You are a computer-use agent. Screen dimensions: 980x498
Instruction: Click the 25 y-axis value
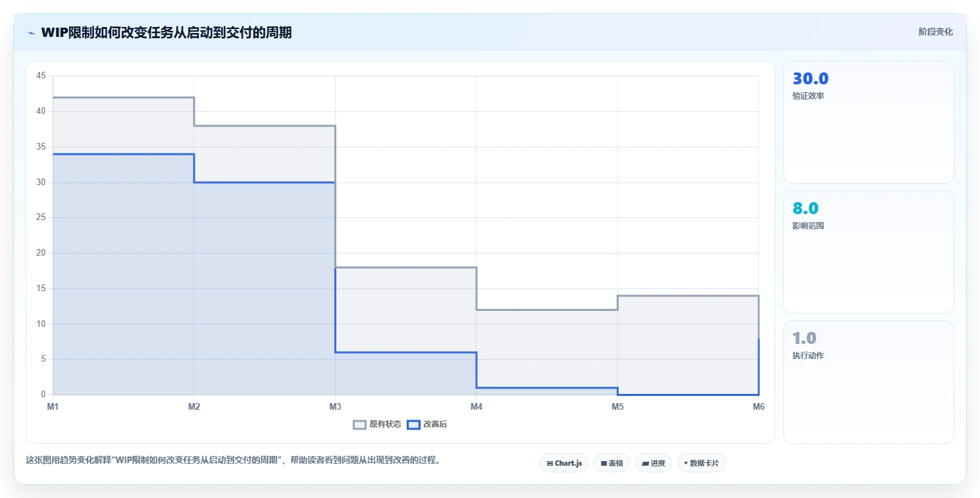tap(41, 217)
